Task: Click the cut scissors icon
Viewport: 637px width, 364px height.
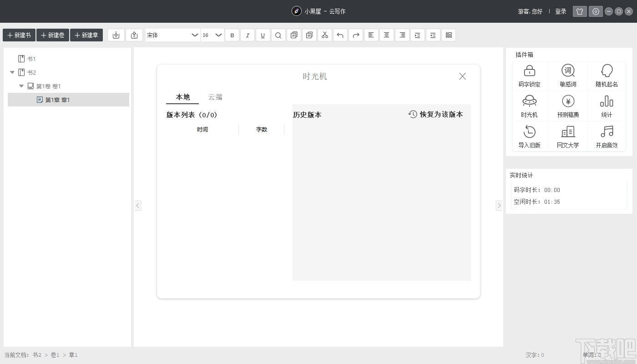Action: click(x=325, y=35)
